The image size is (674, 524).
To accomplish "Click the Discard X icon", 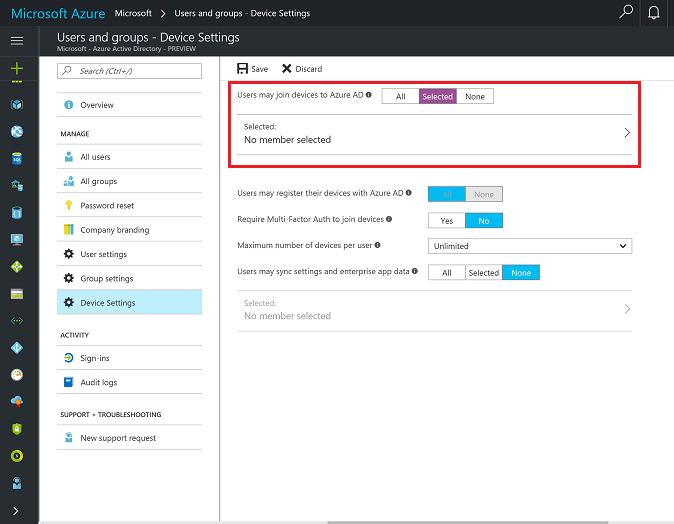I will coord(287,69).
